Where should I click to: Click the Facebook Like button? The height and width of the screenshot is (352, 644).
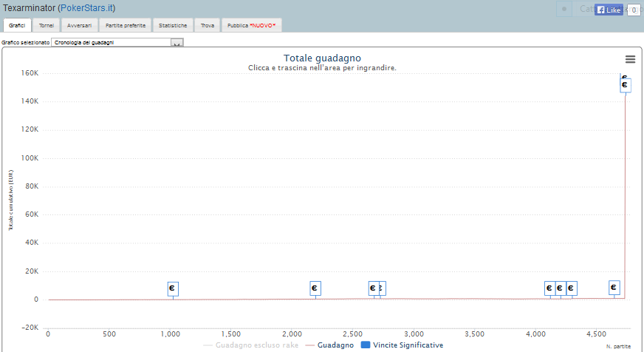(609, 10)
